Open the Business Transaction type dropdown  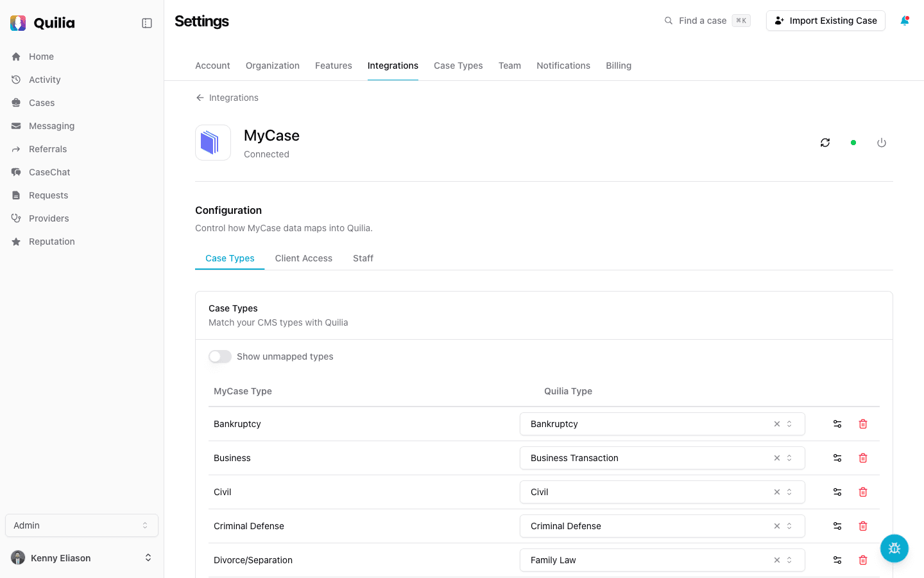coord(662,458)
